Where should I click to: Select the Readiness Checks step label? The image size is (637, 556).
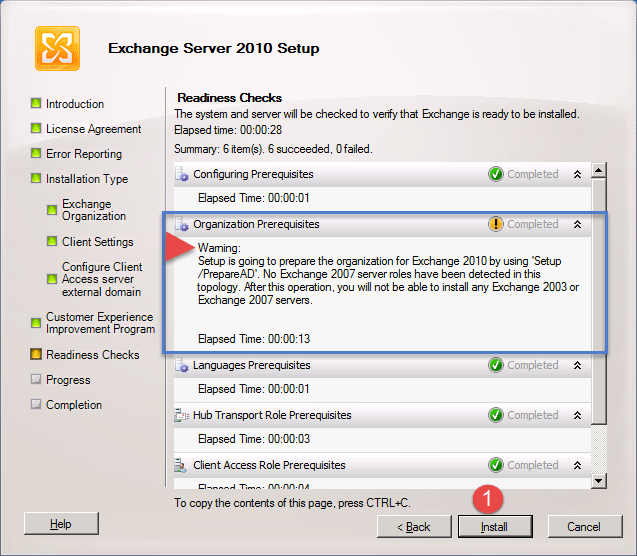[93, 355]
